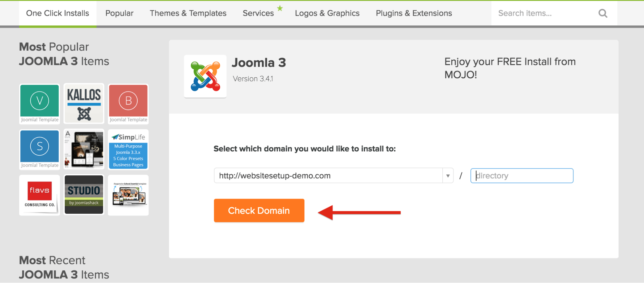Viewport: 644px width, 283px height.
Task: Select the red B Joomla template
Action: coord(128,104)
